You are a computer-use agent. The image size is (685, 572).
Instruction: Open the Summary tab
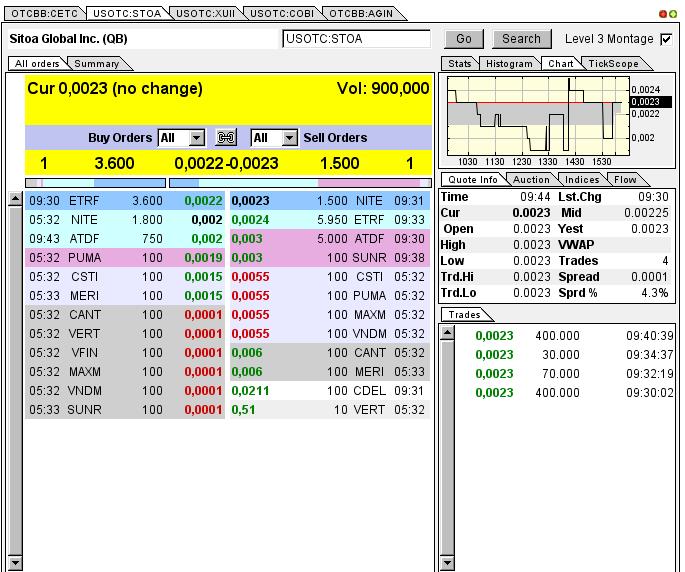pyautogui.click(x=97, y=64)
